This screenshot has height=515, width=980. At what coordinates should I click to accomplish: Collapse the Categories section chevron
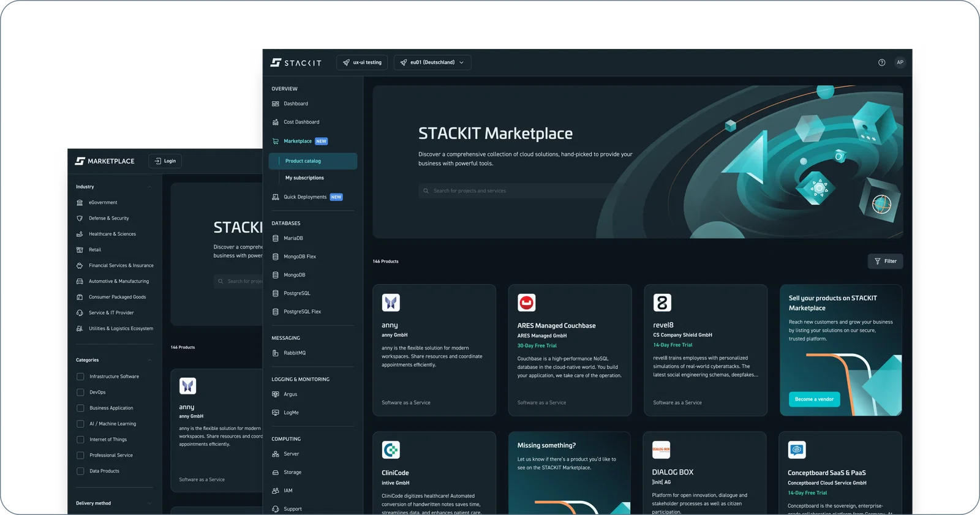[x=149, y=360]
